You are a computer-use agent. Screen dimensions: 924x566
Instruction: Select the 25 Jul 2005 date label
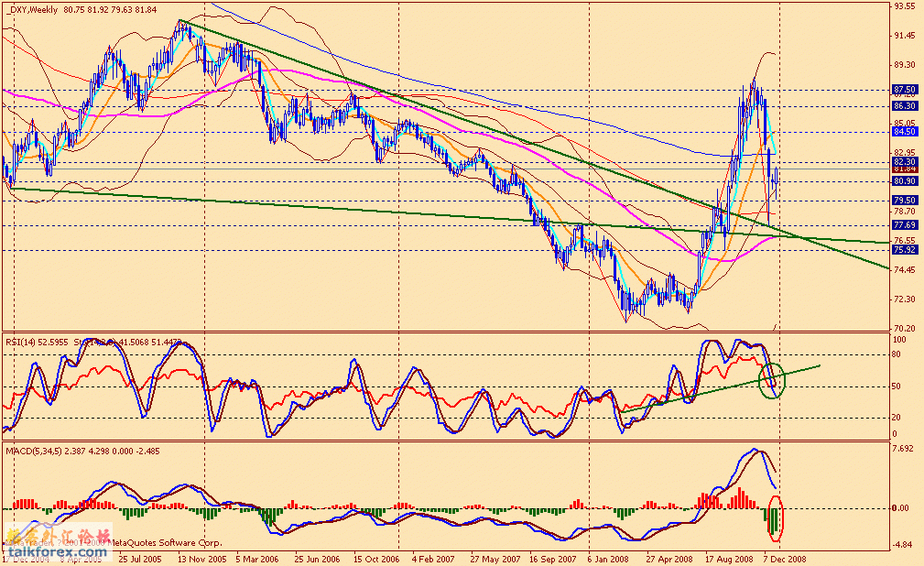(x=140, y=559)
